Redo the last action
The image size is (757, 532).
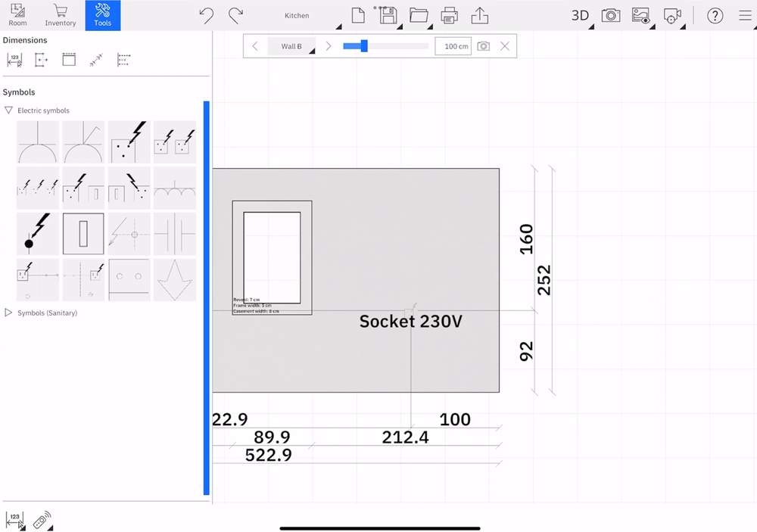pyautogui.click(x=235, y=15)
